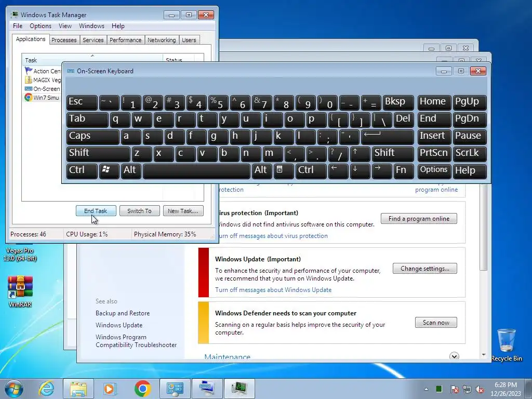The image size is (532, 399).
Task: Click Find a program online button
Action: coord(419,219)
